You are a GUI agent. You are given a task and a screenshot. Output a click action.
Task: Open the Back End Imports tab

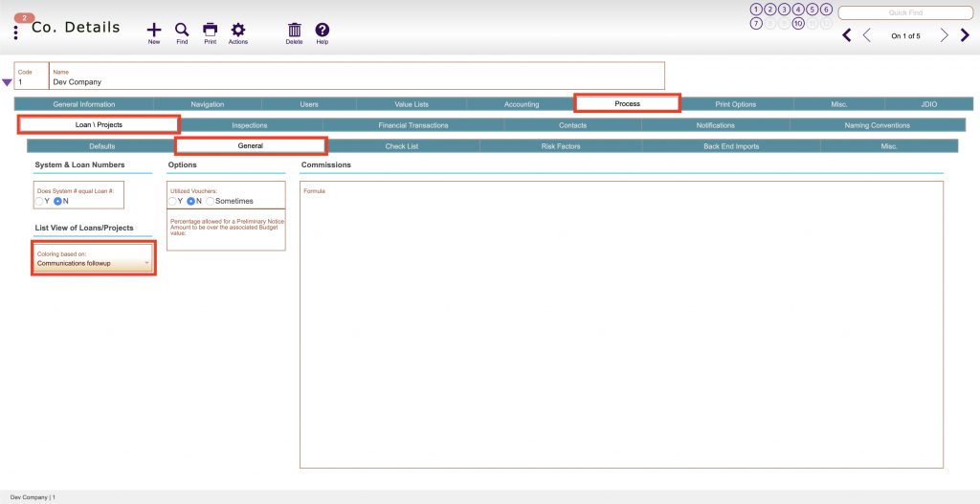pyautogui.click(x=731, y=146)
